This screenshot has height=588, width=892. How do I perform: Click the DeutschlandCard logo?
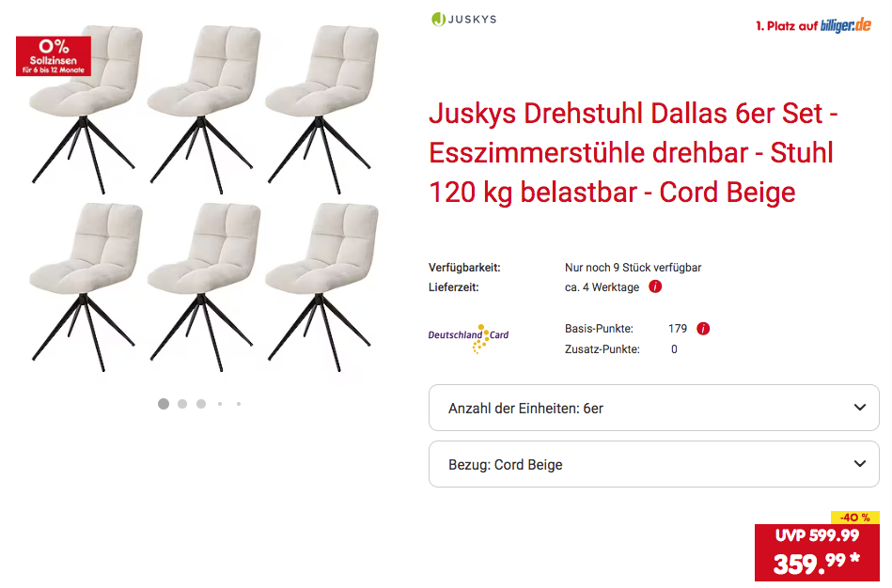point(469,338)
